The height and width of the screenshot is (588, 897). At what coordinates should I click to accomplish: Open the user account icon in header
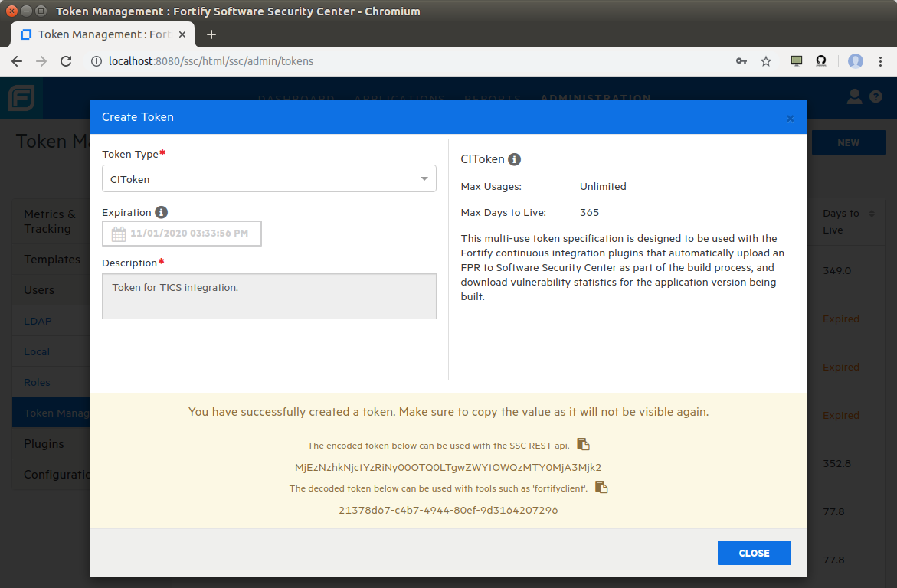tap(854, 96)
